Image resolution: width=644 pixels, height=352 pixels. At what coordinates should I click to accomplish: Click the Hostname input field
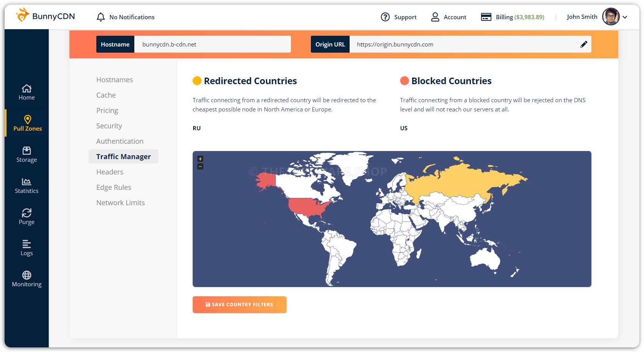pos(212,44)
